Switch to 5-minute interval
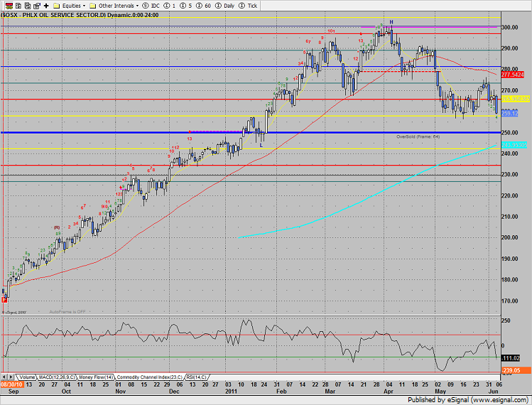The height and width of the screenshot is (405, 532). [186, 6]
